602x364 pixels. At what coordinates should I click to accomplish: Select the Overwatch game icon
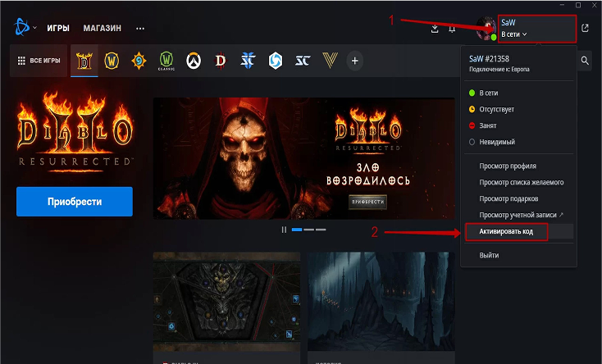194,61
